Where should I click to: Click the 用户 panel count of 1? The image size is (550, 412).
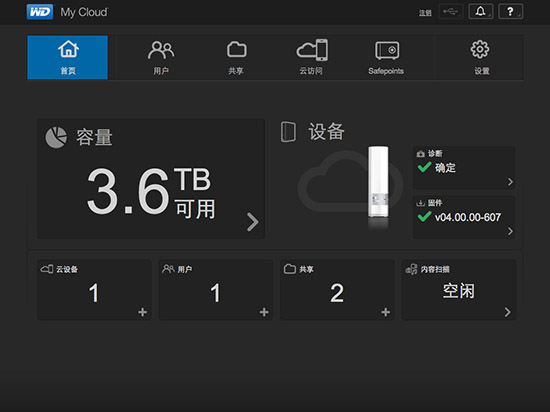(215, 293)
